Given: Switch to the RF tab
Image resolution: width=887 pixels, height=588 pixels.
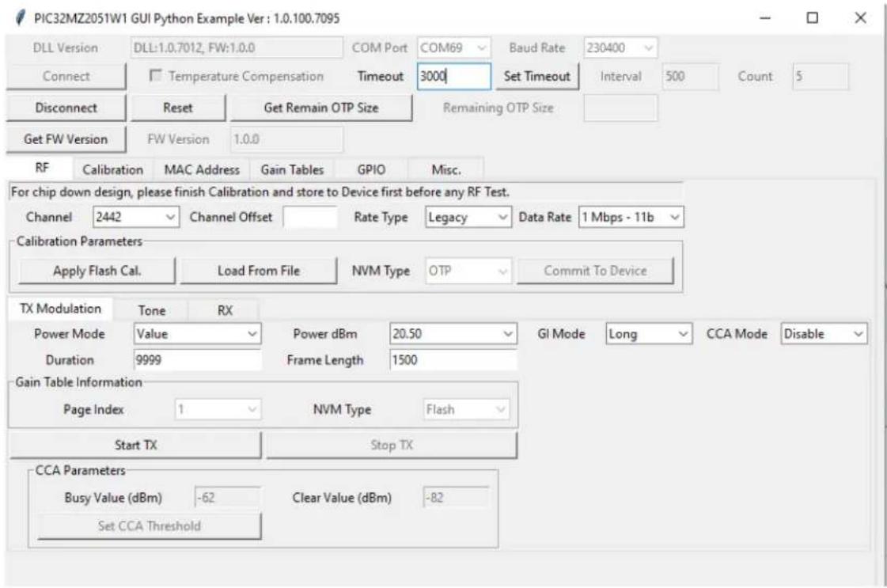Looking at the screenshot, I should pos(41,168).
